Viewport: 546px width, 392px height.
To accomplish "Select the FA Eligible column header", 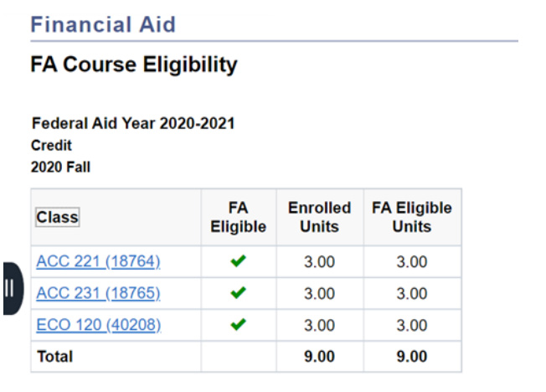I will [238, 217].
